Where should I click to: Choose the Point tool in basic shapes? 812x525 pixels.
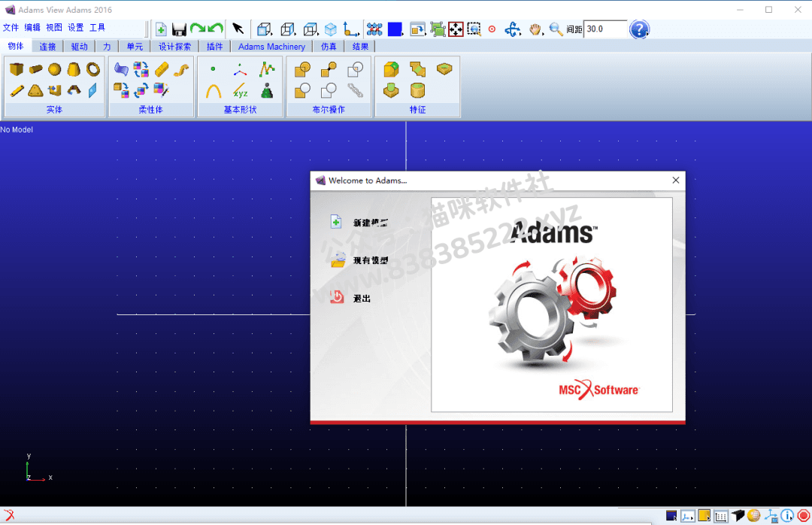[213, 69]
